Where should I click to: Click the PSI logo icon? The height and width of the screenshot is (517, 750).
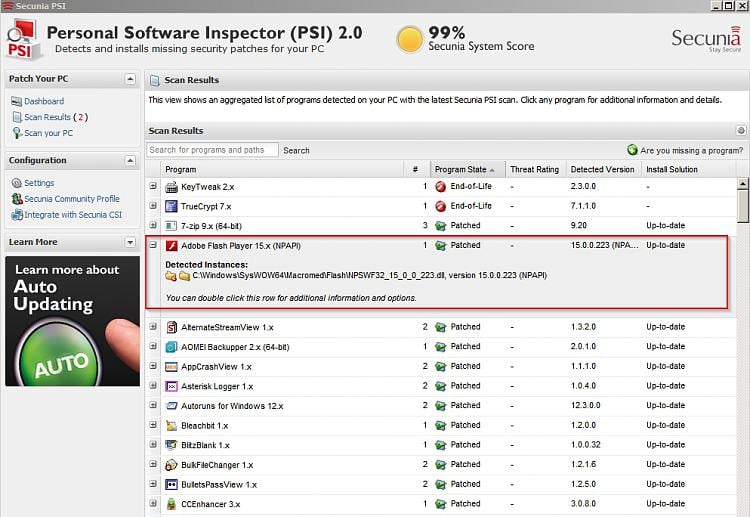(x=23, y=40)
